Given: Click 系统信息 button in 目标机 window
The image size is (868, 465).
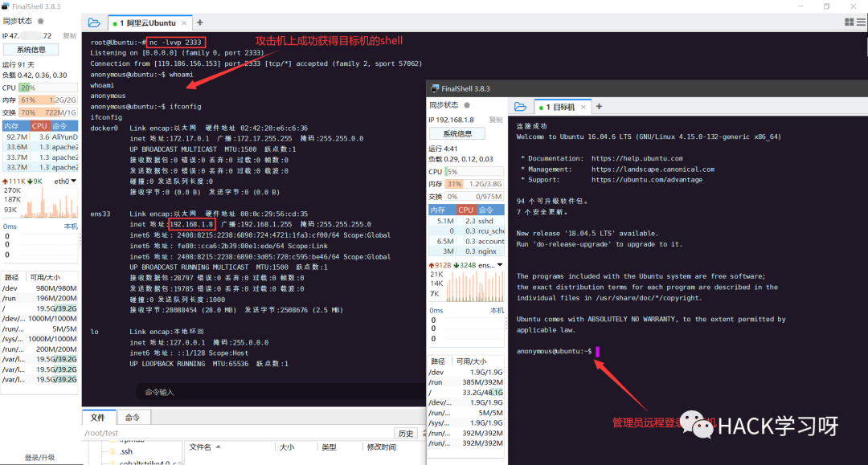Looking at the screenshot, I should (457, 133).
